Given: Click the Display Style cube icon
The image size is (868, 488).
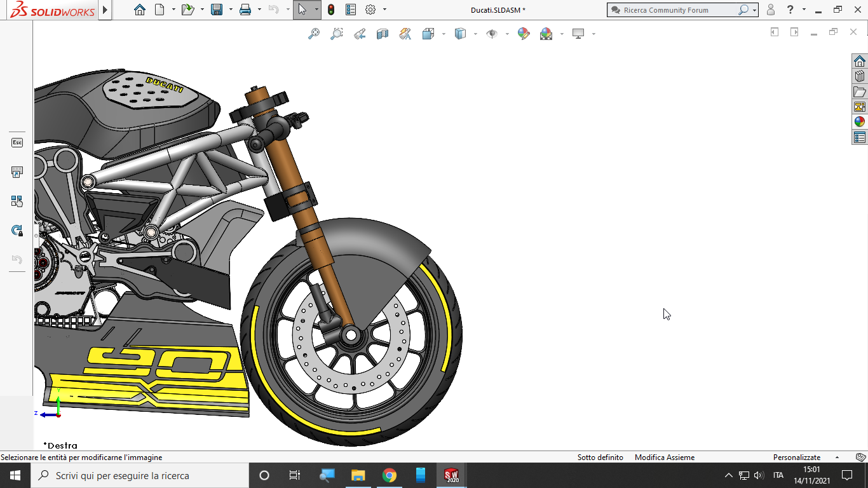Looking at the screenshot, I should 461,34.
